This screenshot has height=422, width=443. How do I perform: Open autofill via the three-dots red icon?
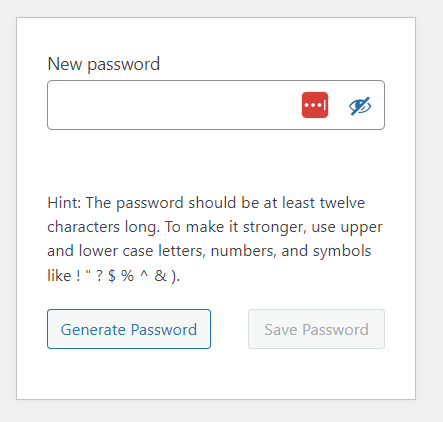[315, 105]
